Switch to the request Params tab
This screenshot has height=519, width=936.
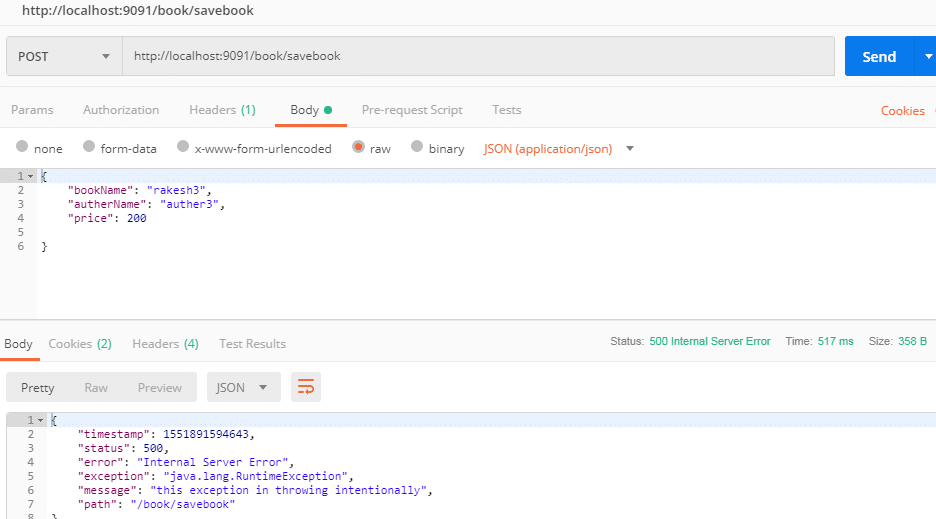coord(32,110)
